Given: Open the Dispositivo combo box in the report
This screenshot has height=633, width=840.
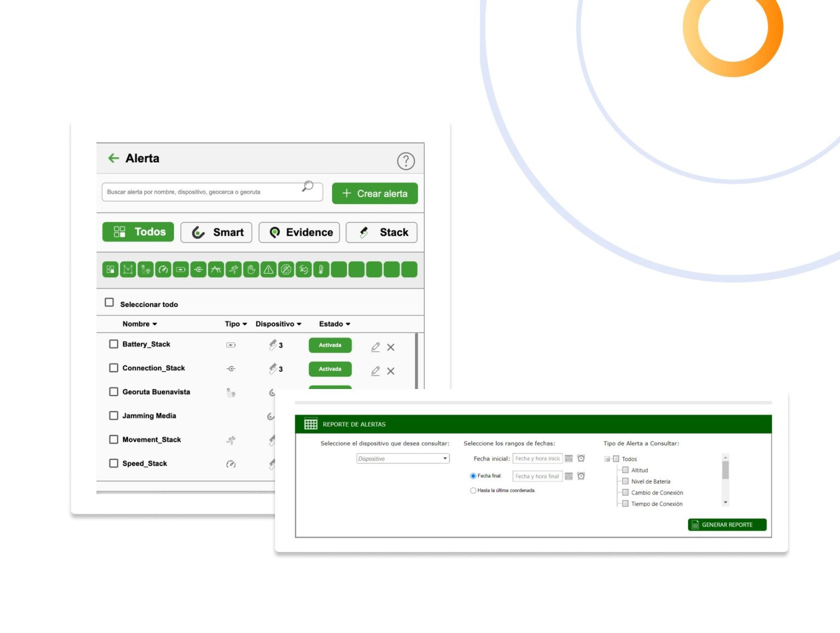Looking at the screenshot, I should point(403,458).
